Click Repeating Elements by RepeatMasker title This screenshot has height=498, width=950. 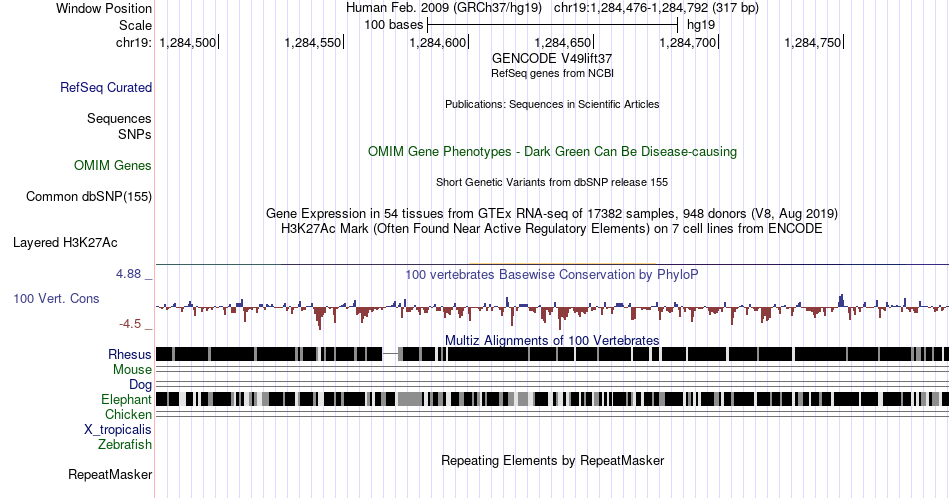[552, 460]
